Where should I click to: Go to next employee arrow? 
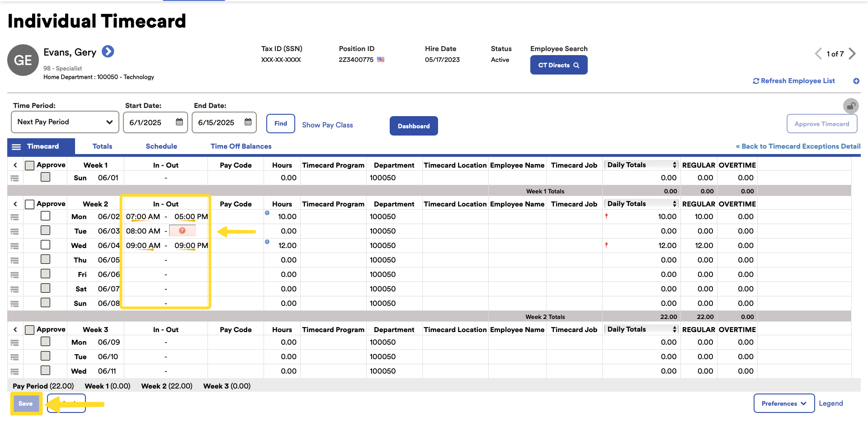(852, 54)
